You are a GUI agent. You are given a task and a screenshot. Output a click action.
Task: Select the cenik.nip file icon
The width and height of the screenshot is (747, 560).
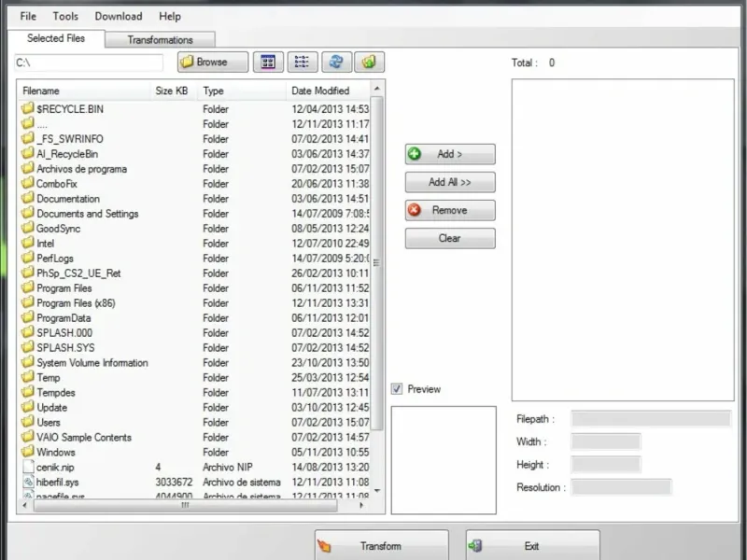(x=29, y=467)
